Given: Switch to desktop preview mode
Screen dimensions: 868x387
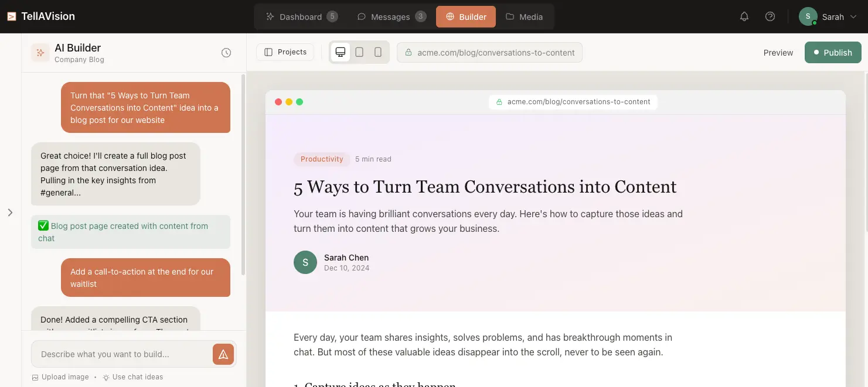Looking at the screenshot, I should [340, 52].
